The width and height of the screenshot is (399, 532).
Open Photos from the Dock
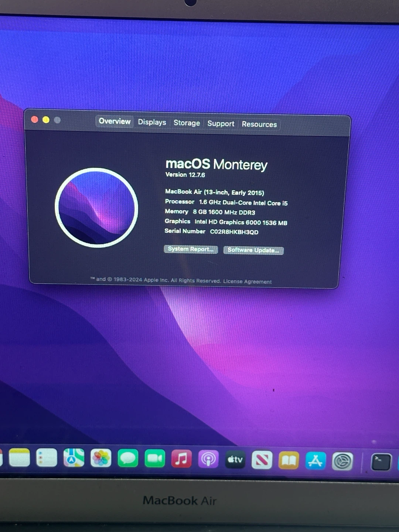[x=101, y=458]
